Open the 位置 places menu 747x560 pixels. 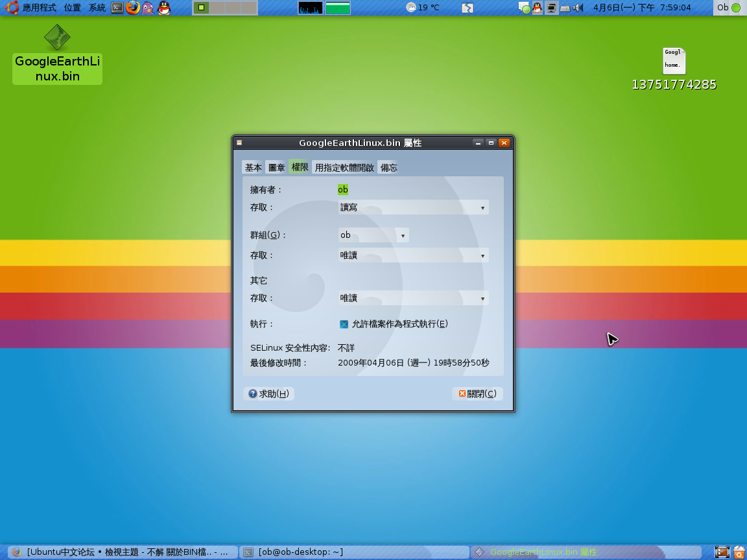click(73, 8)
